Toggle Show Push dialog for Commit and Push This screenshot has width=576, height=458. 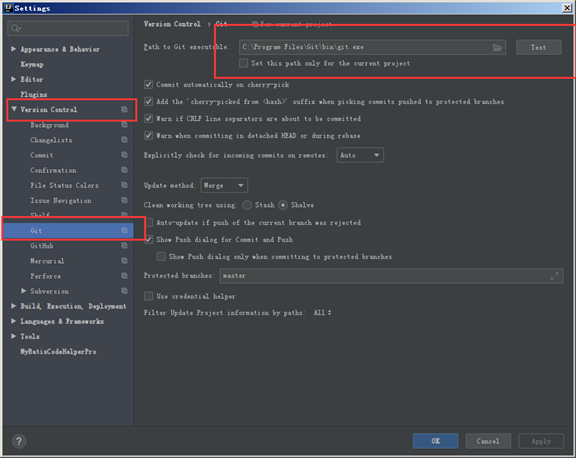pyautogui.click(x=148, y=239)
